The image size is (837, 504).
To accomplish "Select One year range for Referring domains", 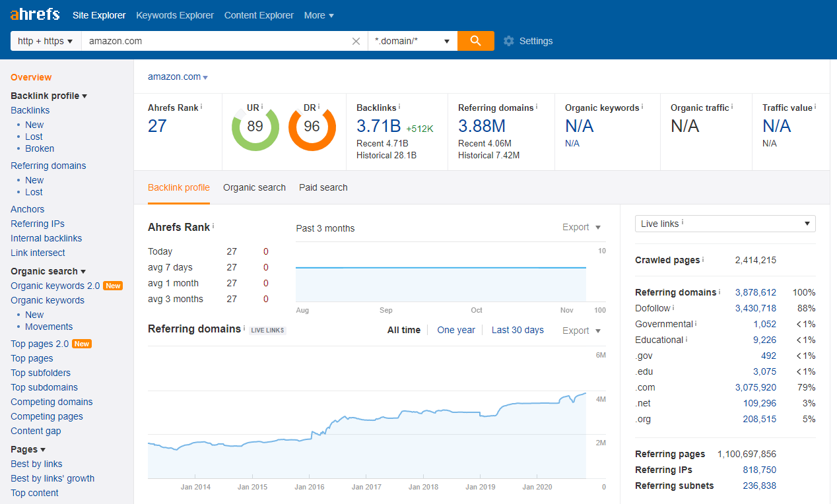I will tap(456, 330).
